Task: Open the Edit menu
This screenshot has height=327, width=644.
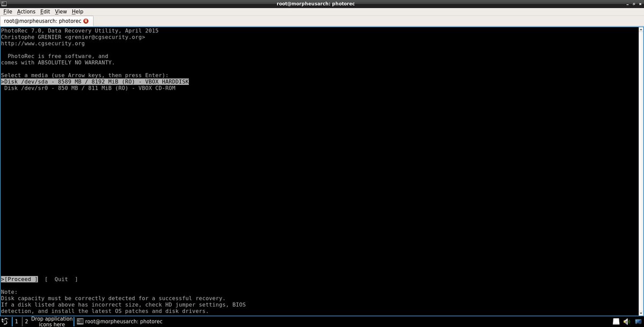Action: pos(45,11)
